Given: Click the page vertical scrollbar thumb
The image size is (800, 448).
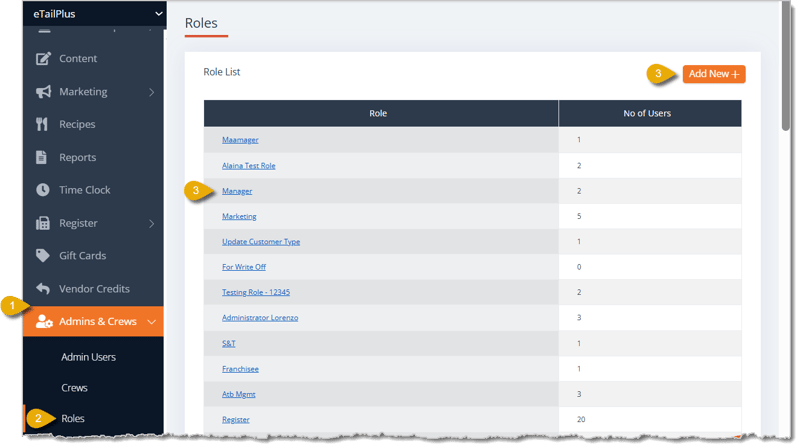Looking at the screenshot, I should [x=786, y=66].
